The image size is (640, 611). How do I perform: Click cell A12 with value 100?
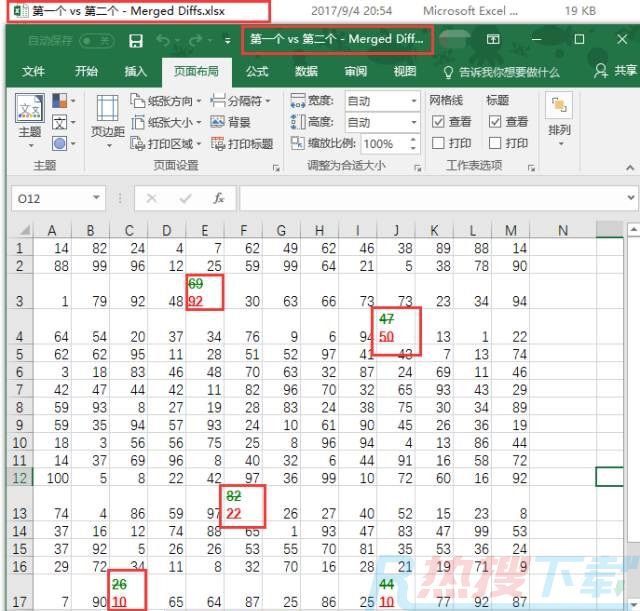[52, 478]
